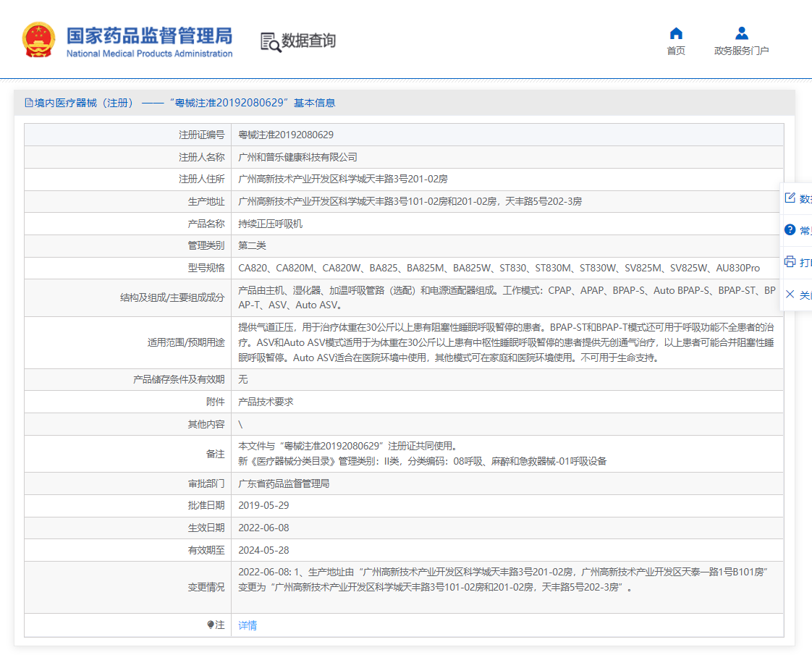The height and width of the screenshot is (655, 812).
Task: Select approval department 广东省药品监督管理局
Action: pyautogui.click(x=284, y=483)
